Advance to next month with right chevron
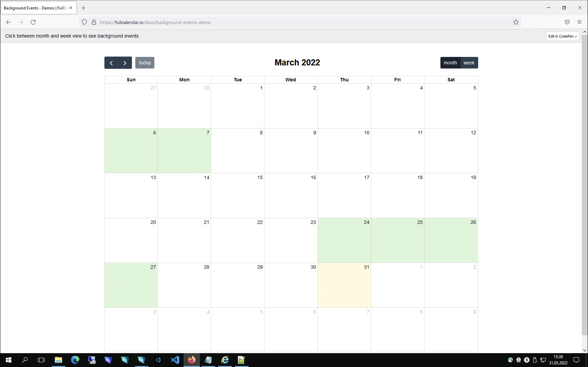The height and width of the screenshot is (367, 588). click(x=125, y=63)
